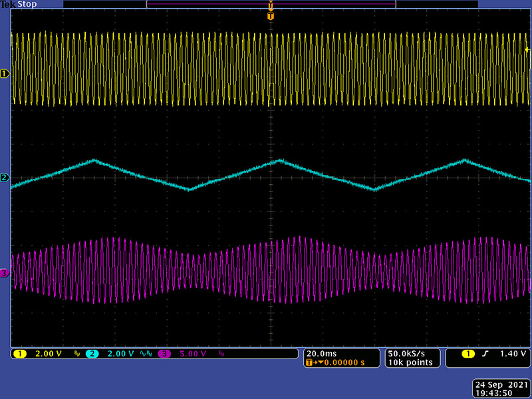532x399 pixels.
Task: Click the 20.0ms horizontal timebase readout
Action: click(322, 353)
